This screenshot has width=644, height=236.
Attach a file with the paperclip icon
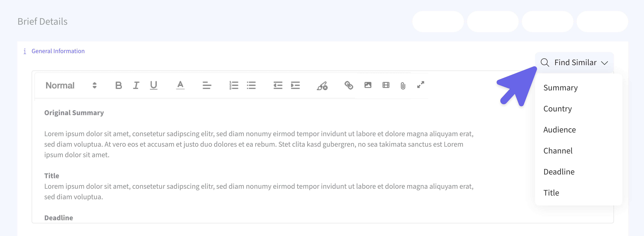click(403, 86)
